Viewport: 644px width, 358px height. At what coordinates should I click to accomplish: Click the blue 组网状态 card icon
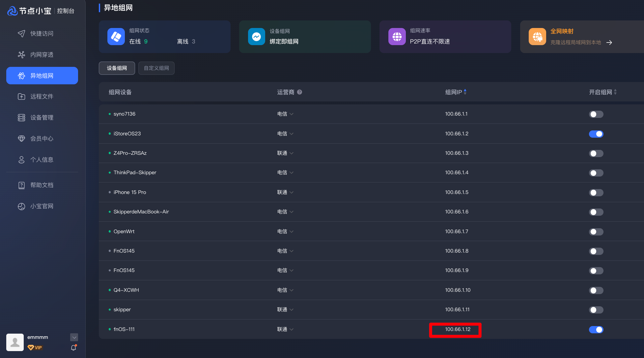(116, 37)
